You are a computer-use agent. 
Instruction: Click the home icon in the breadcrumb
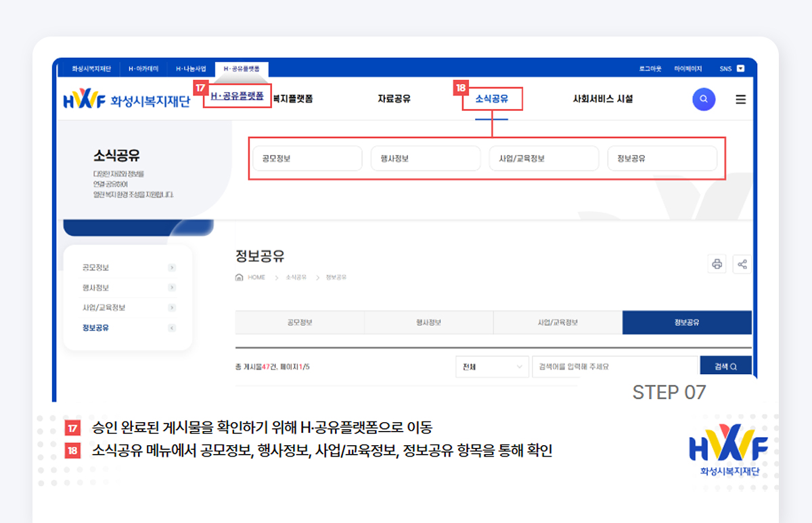240,276
